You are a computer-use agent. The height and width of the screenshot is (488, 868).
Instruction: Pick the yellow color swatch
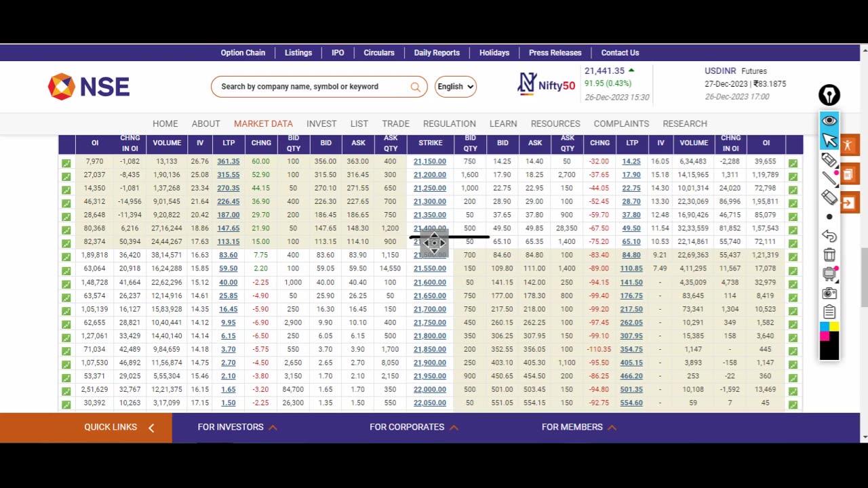pyautogui.click(x=834, y=327)
